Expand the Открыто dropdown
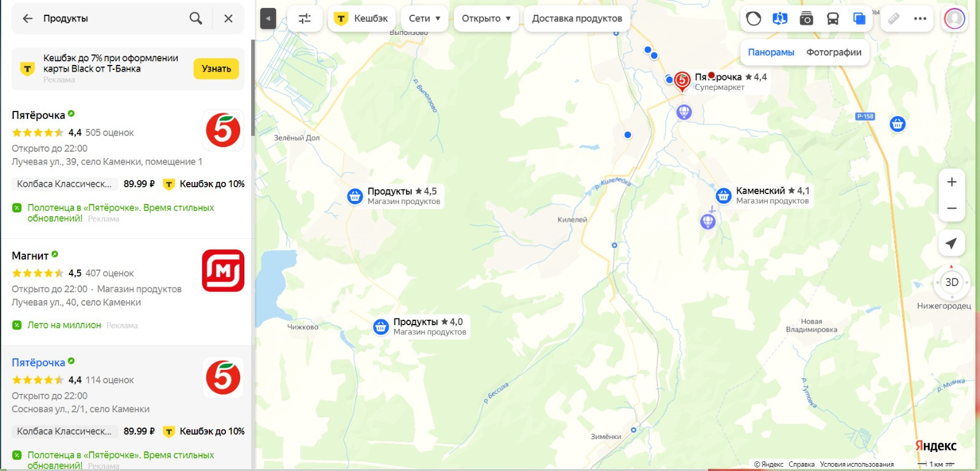 point(486,18)
